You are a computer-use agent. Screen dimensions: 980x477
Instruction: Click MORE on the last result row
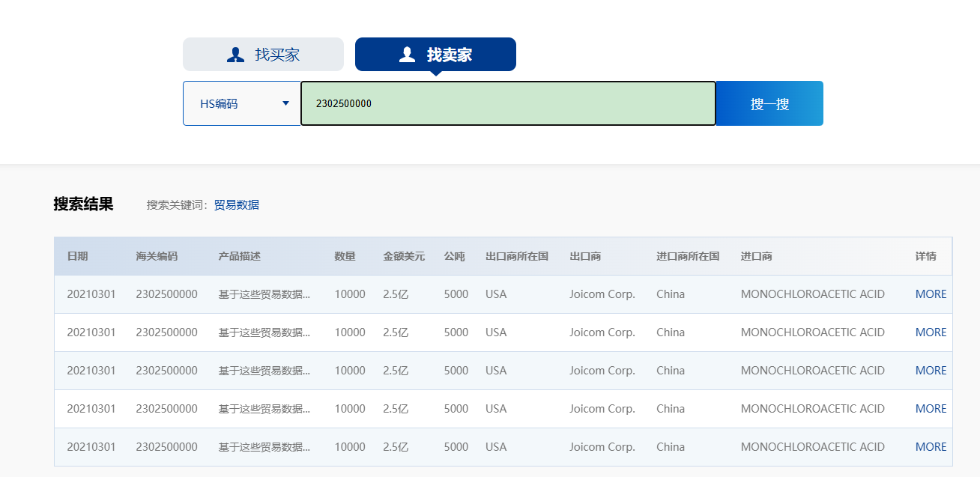coord(931,446)
